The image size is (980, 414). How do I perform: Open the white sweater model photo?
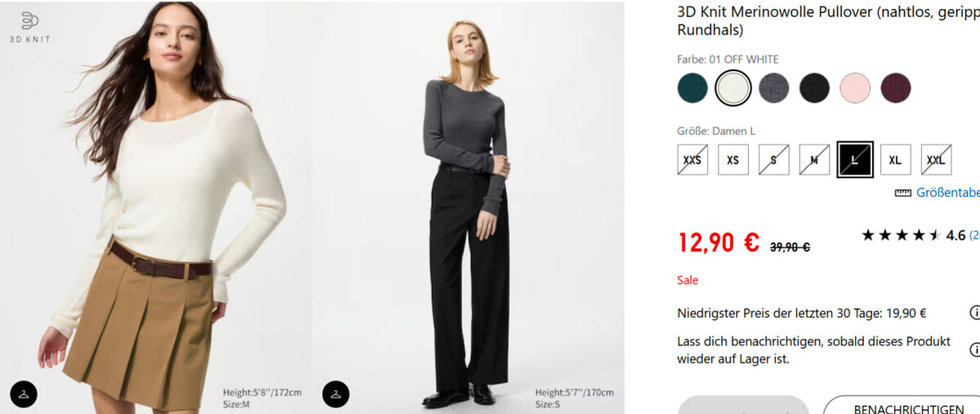pyautogui.click(x=155, y=204)
